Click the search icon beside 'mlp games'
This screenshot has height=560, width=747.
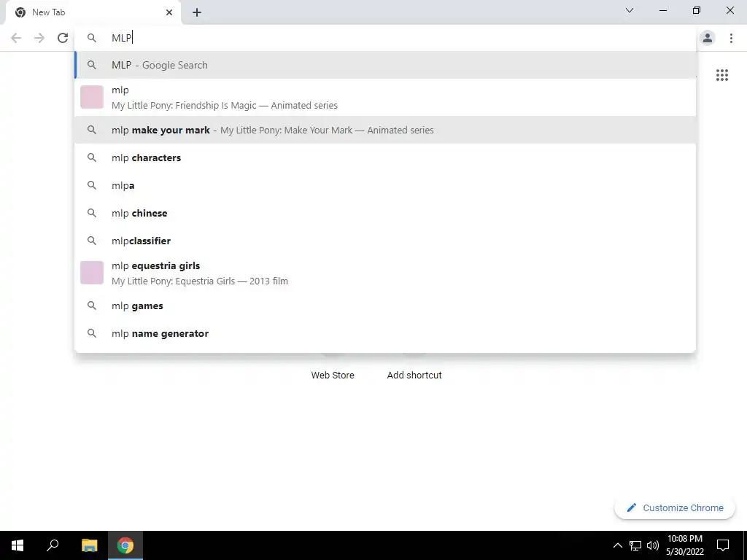click(x=92, y=306)
